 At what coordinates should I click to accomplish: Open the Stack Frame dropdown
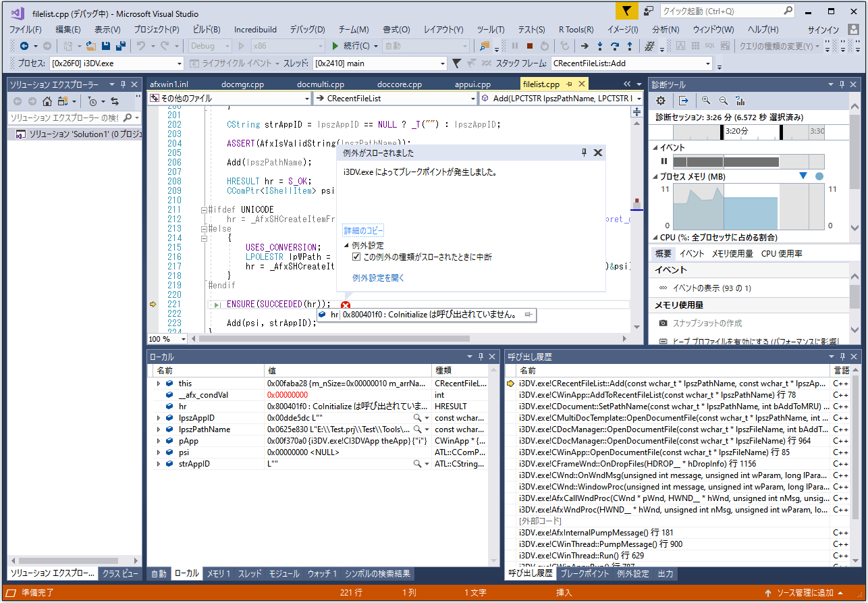click(631, 63)
